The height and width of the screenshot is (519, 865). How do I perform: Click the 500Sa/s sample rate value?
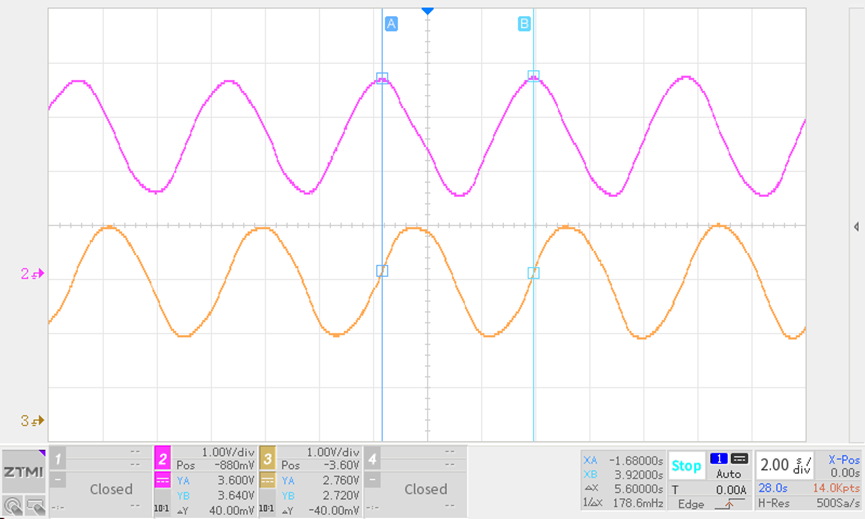[x=837, y=503]
